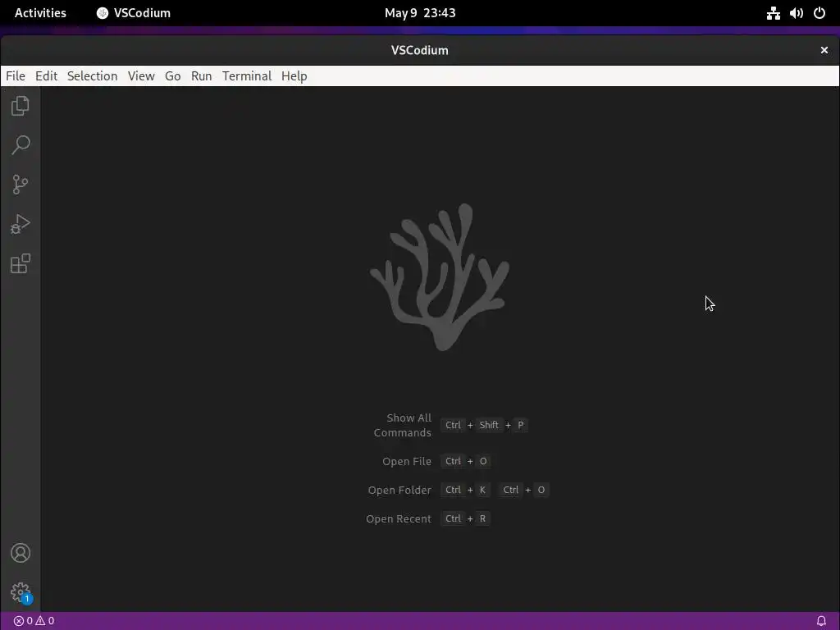Open notifications bell in status bar
This screenshot has width=840, height=630.
coord(821,621)
